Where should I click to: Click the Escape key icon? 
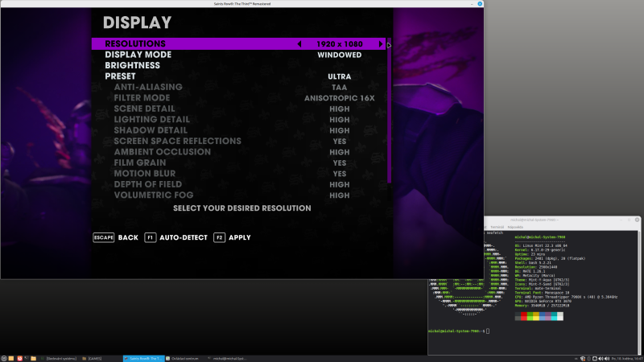click(x=104, y=237)
